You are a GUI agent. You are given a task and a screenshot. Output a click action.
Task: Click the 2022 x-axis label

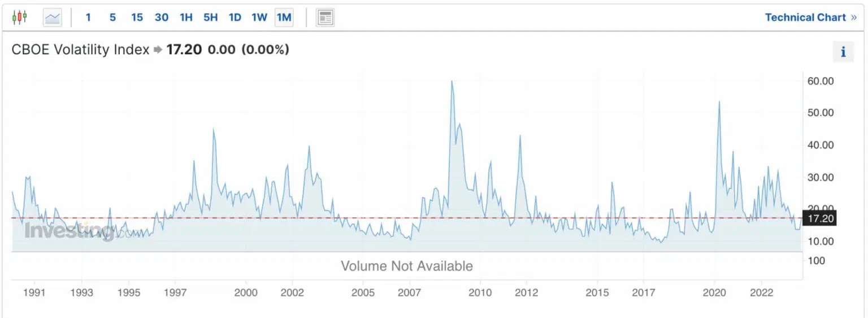[x=761, y=293]
